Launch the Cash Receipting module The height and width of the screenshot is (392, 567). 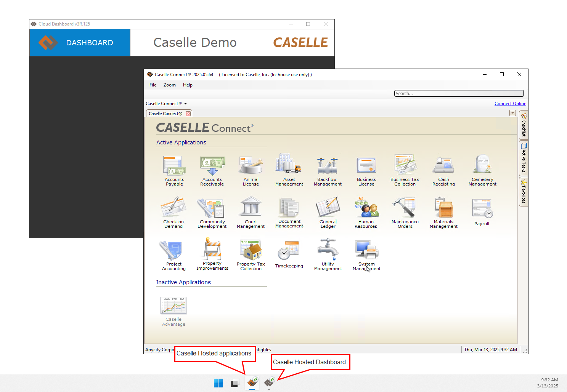(x=443, y=171)
